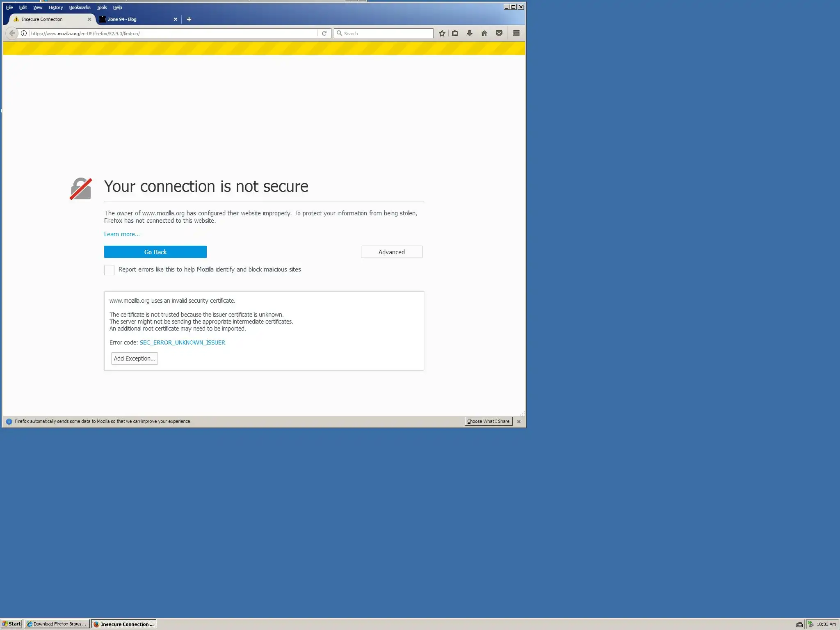Click the Pocket icon in toolbar
840x630 pixels.
click(499, 33)
